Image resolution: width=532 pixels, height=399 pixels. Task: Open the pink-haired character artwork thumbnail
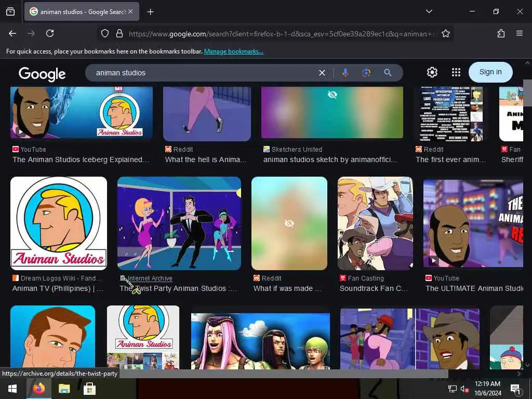point(261,341)
